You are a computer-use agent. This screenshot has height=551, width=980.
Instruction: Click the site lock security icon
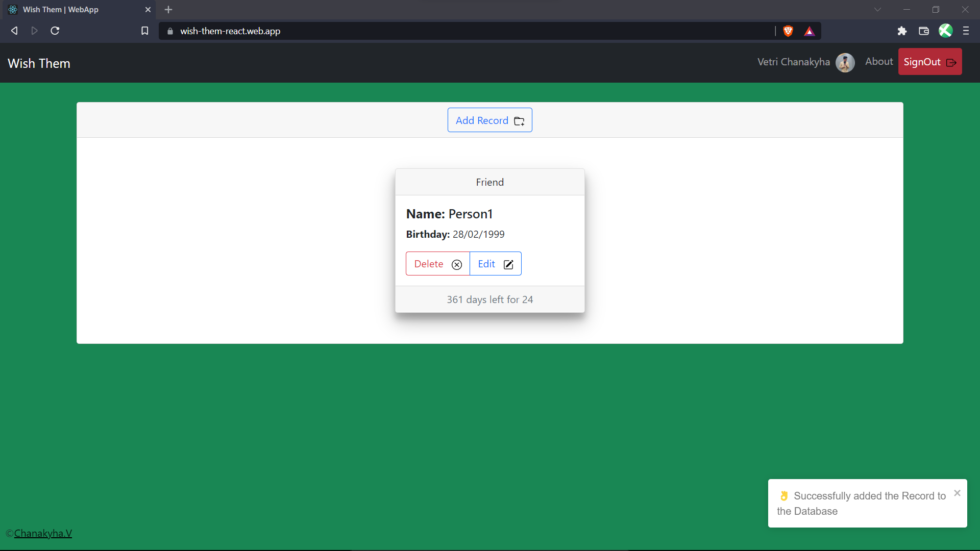coord(170,31)
